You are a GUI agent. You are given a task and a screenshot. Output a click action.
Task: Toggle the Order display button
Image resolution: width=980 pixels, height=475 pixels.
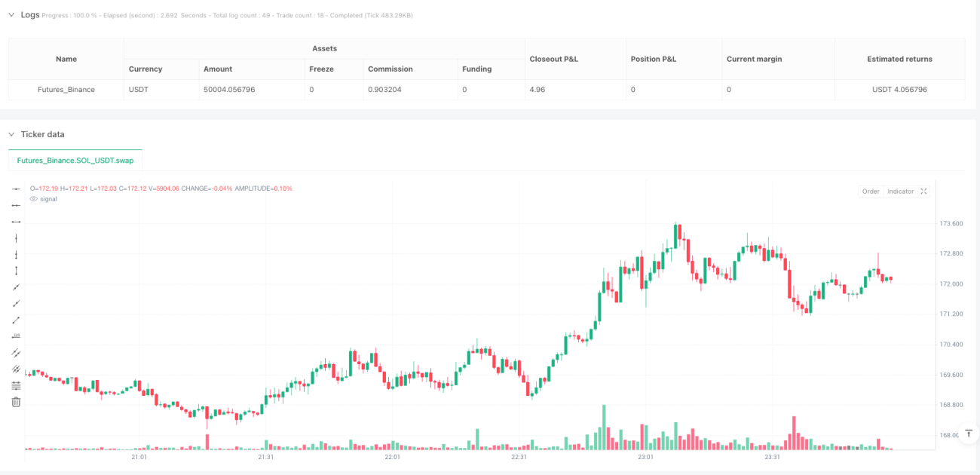pyautogui.click(x=871, y=192)
